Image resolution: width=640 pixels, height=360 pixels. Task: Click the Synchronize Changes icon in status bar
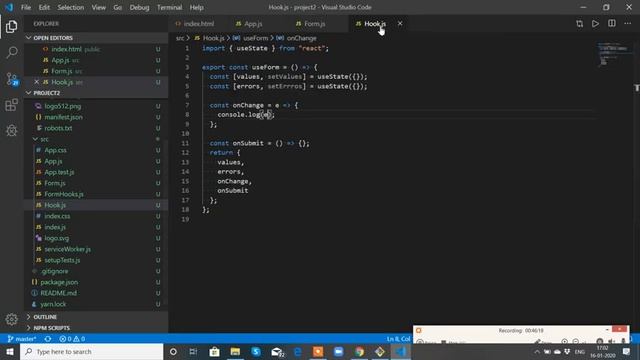pyautogui.click(x=48, y=339)
